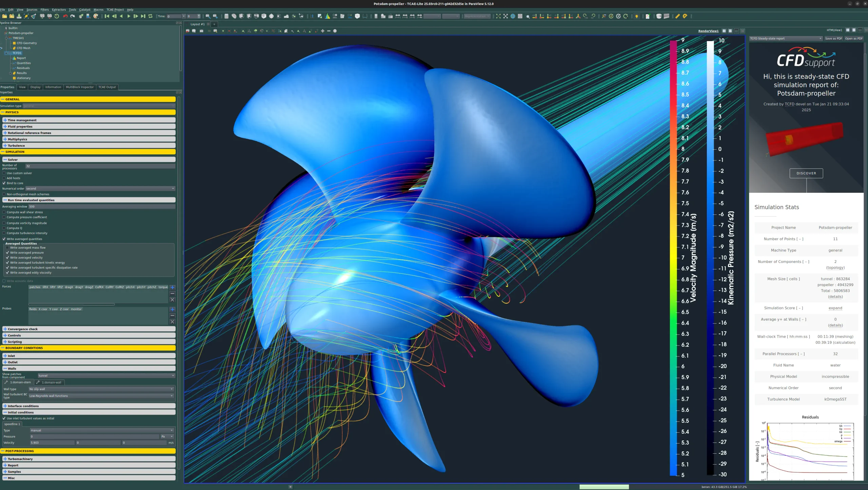868x490 pixels.
Task: Click the Velocity Magnitude color legend bar
Action: 673,258
